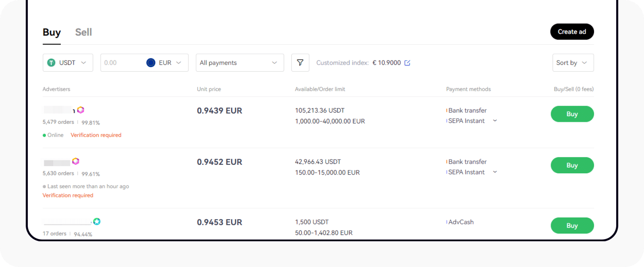Expand first offer's payment methods chevron

[x=495, y=121]
